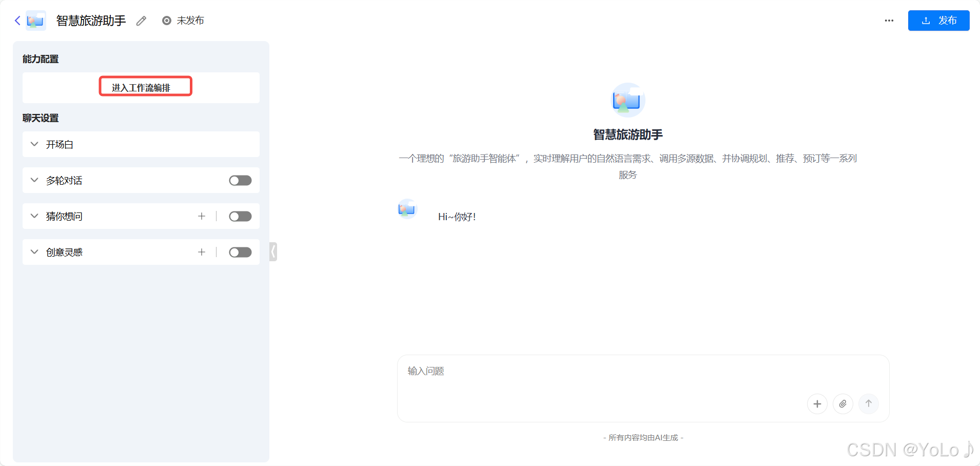
Task: Enable the 多轮对话 toggle switch
Action: point(240,180)
